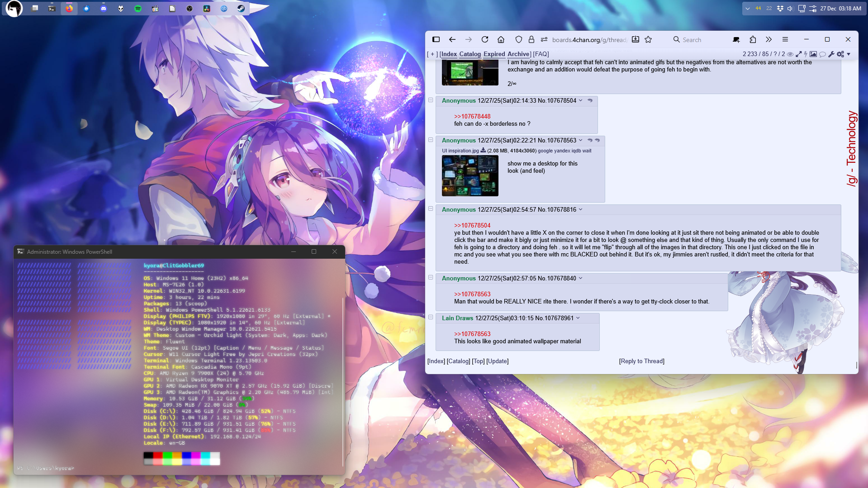The height and width of the screenshot is (488, 868).
Task: Show more tools overflow chevron in Firefox
Action: 769,40
